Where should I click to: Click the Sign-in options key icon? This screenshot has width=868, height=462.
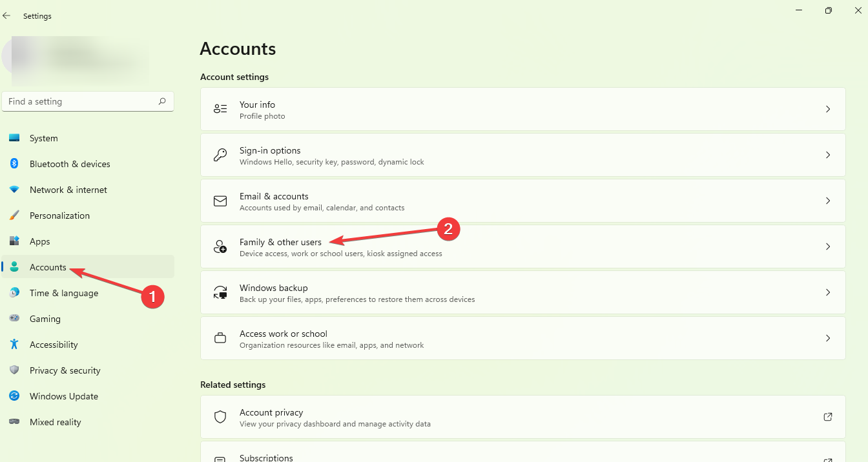coord(220,155)
